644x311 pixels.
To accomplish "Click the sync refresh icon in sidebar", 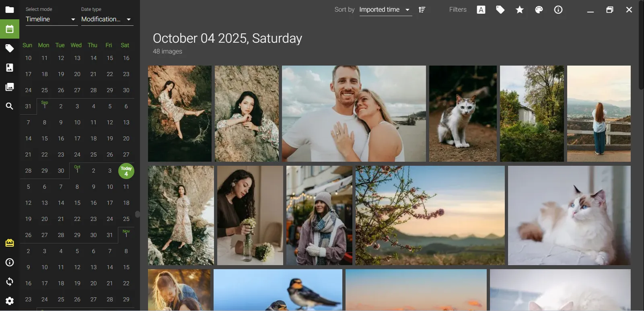I will 10,282.
